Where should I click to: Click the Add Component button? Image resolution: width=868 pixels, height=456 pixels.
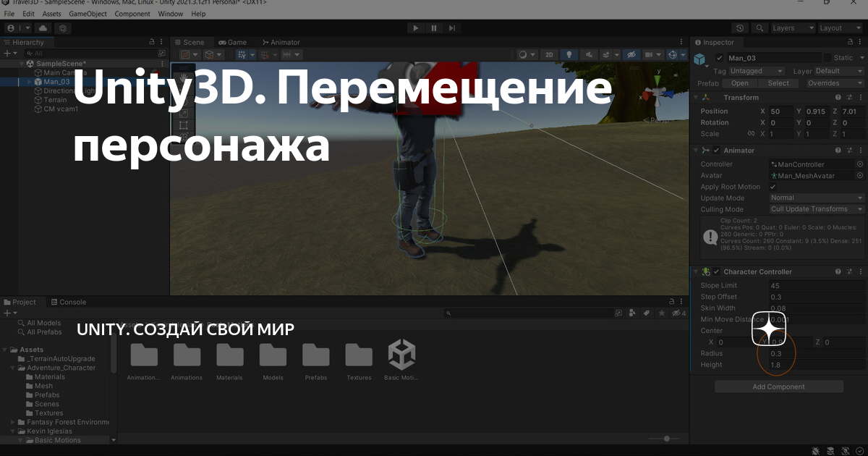[779, 387]
